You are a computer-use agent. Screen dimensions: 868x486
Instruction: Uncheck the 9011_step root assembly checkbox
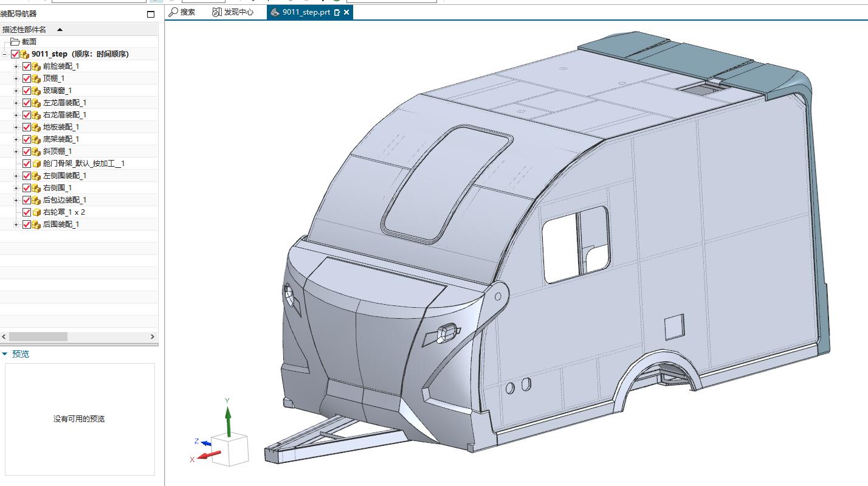pyautogui.click(x=15, y=54)
